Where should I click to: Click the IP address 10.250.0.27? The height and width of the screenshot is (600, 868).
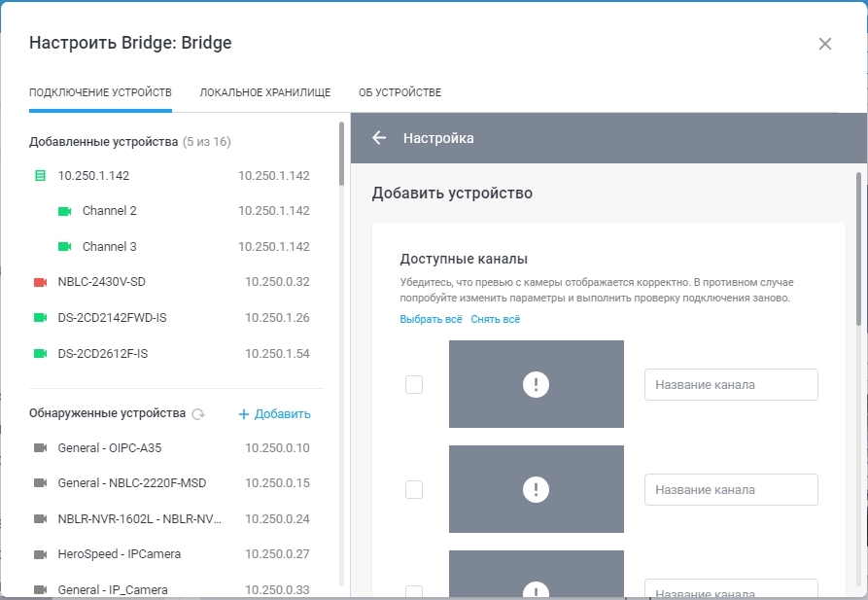(x=277, y=554)
